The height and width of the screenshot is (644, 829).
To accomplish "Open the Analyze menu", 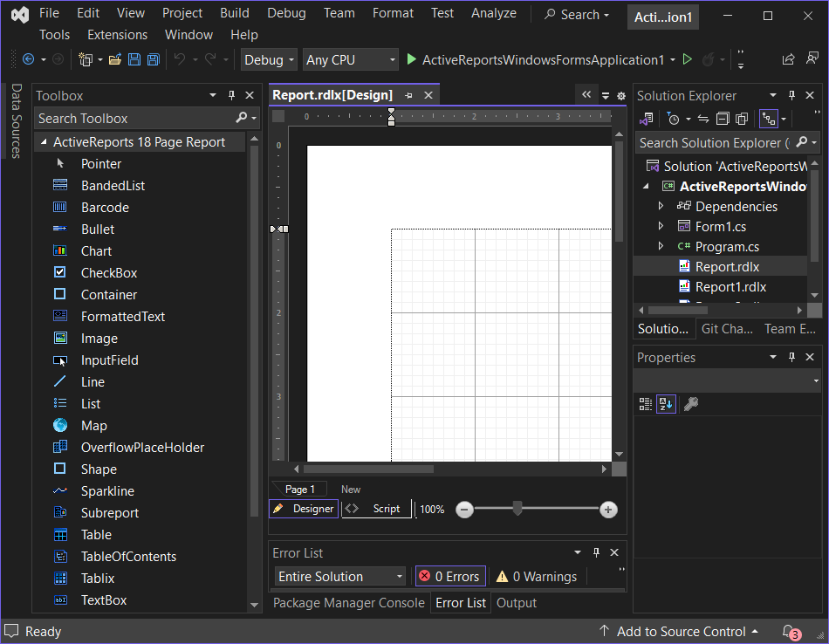I will 493,13.
